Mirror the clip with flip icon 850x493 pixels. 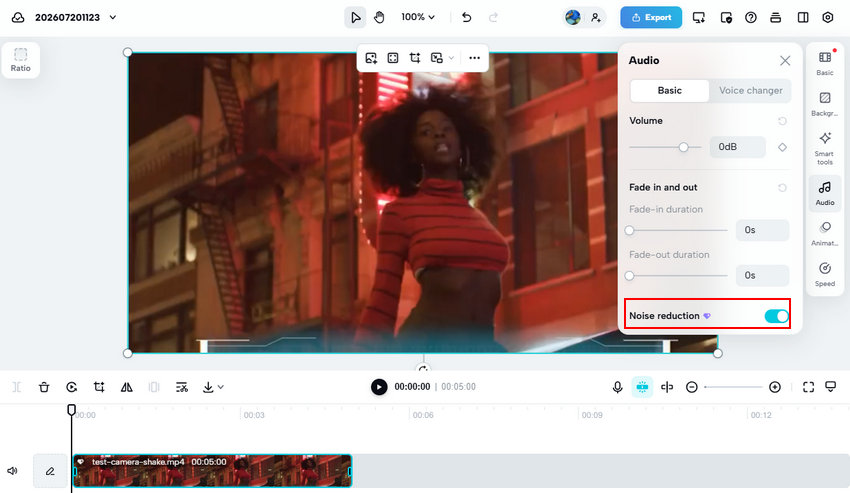[x=127, y=387]
